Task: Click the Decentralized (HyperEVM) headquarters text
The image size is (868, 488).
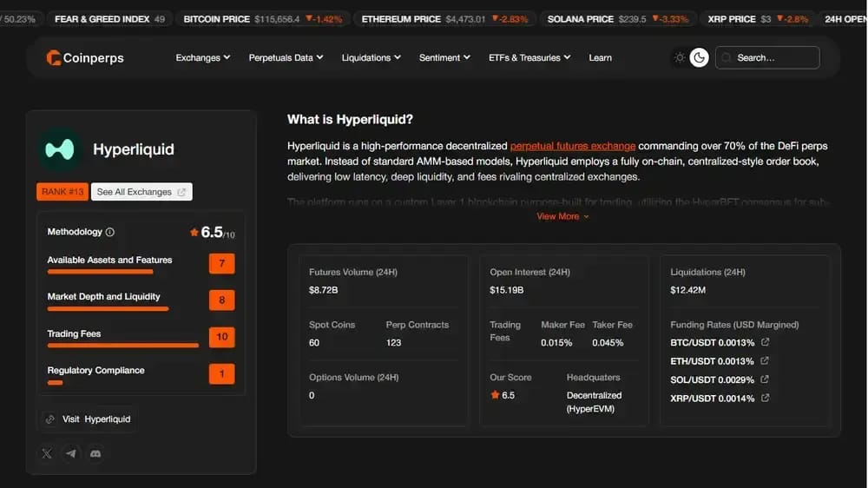Action: pos(594,402)
